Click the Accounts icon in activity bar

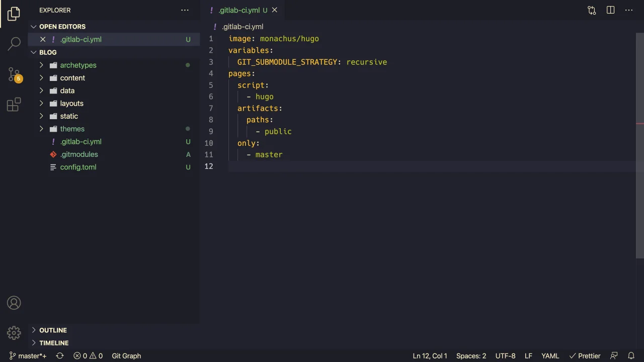pyautogui.click(x=14, y=303)
